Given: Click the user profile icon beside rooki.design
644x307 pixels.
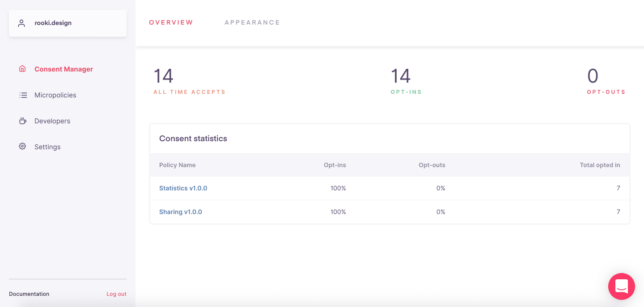Looking at the screenshot, I should tap(21, 23).
